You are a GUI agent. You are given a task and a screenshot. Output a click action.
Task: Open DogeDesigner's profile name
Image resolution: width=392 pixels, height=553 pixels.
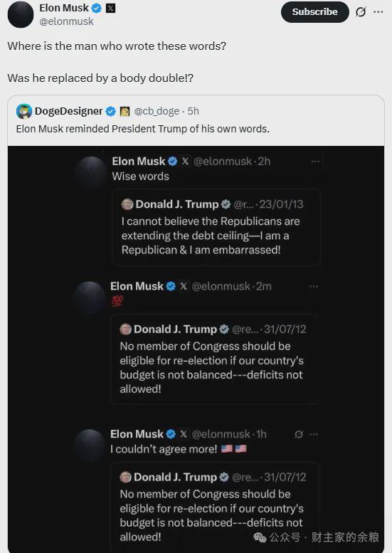[68, 111]
